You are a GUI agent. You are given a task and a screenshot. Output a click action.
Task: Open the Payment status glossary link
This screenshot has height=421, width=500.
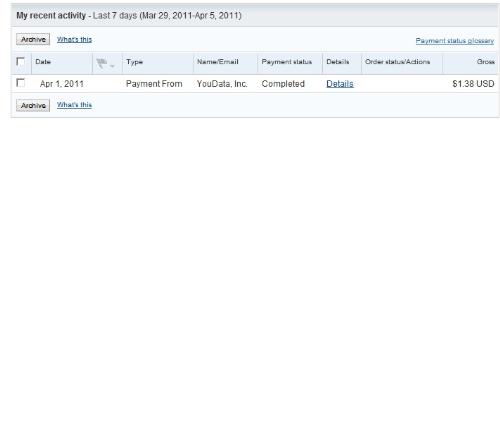tap(455, 41)
